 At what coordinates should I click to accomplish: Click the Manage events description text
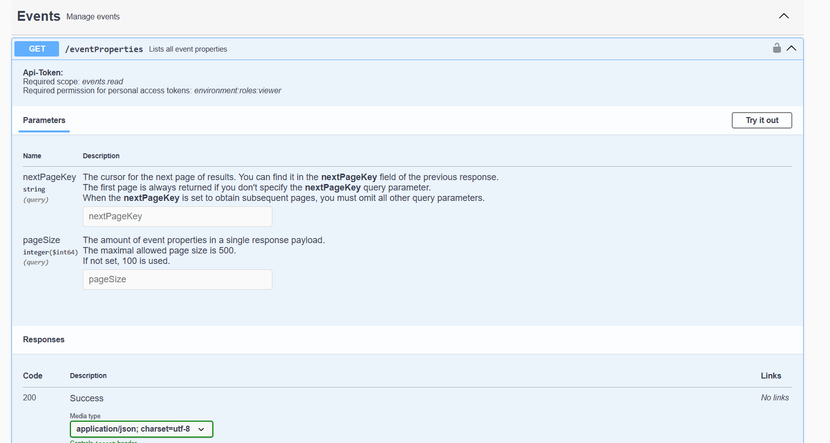click(93, 17)
